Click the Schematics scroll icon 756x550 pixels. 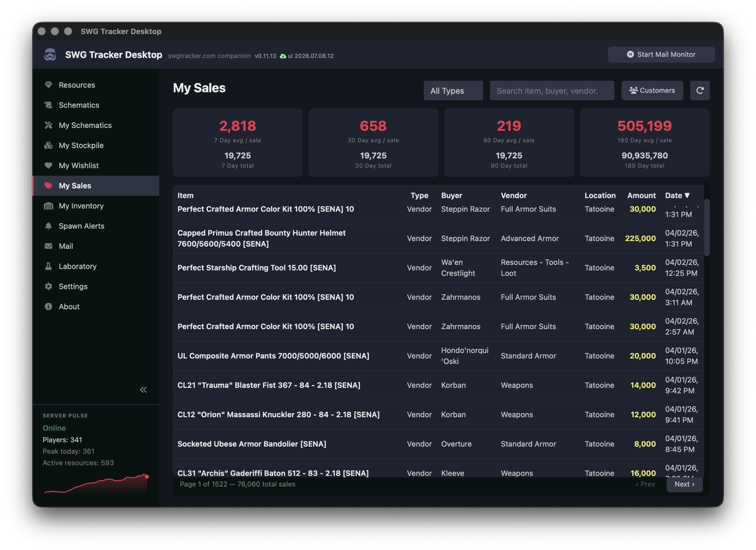pos(48,105)
